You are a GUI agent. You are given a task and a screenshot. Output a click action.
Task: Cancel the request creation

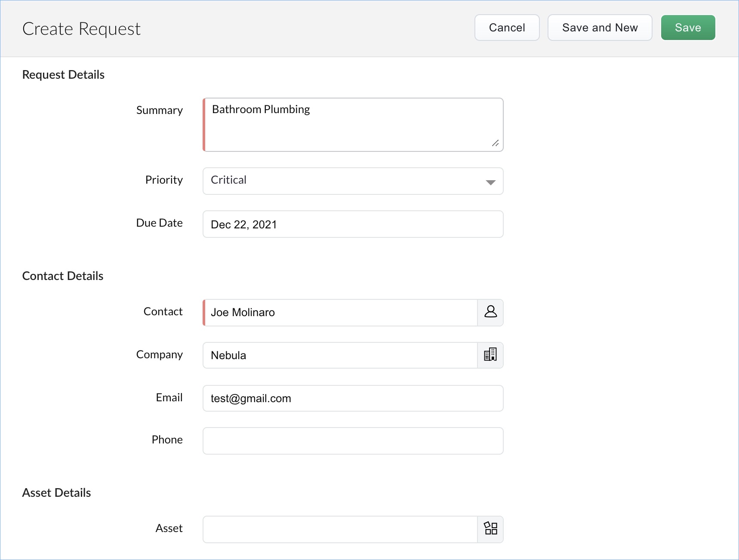pyautogui.click(x=507, y=28)
